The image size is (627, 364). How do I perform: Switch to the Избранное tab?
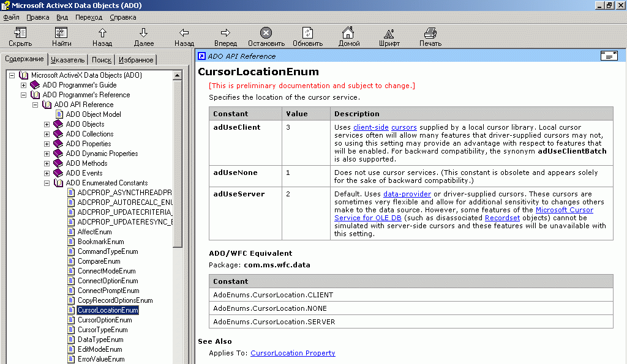click(136, 60)
